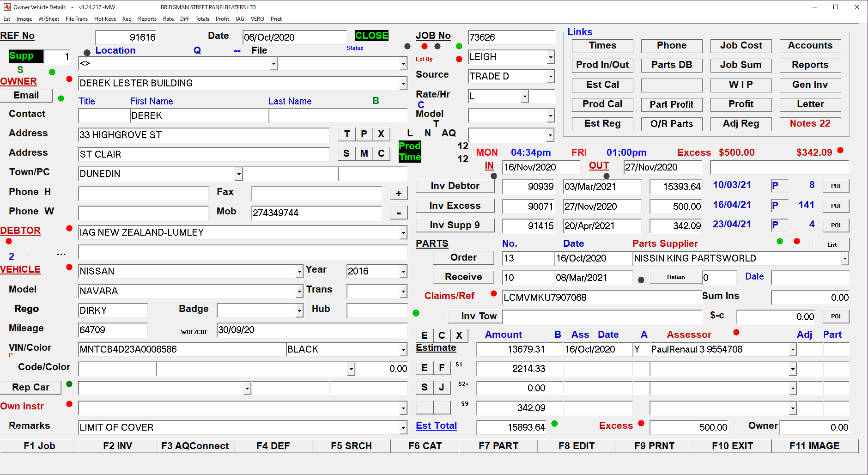Click into the Rego input field
The width and height of the screenshot is (868, 475).
click(113, 311)
